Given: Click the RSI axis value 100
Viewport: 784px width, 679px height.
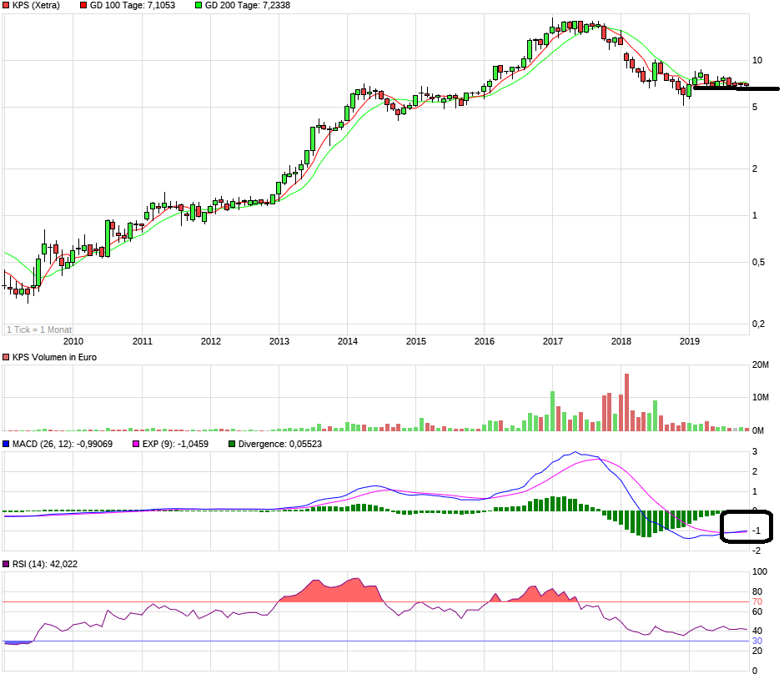Looking at the screenshot, I should point(760,572).
